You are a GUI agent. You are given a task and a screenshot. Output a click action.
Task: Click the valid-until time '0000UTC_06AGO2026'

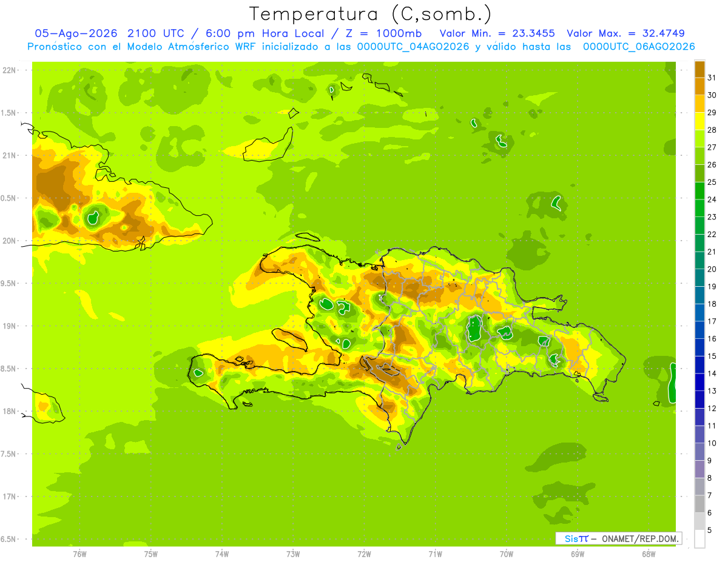(639, 47)
